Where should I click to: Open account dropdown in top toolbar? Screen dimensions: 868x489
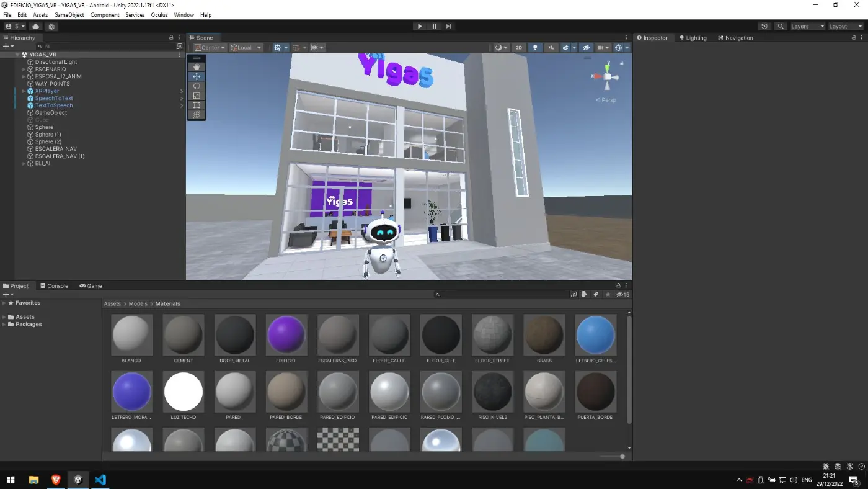pos(15,26)
